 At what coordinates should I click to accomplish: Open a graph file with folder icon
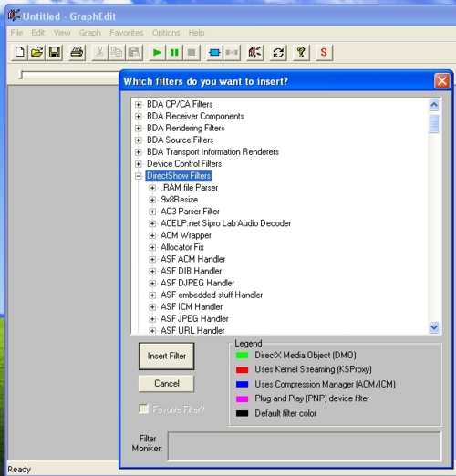tap(36, 53)
